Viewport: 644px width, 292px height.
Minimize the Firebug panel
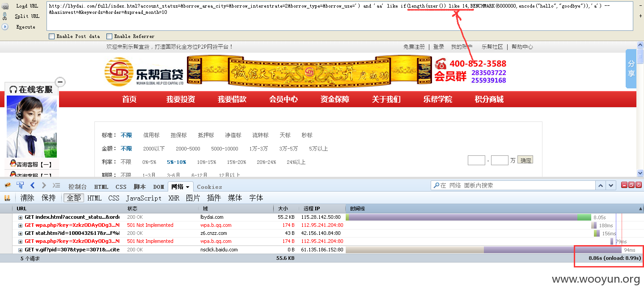pyautogui.click(x=624, y=185)
